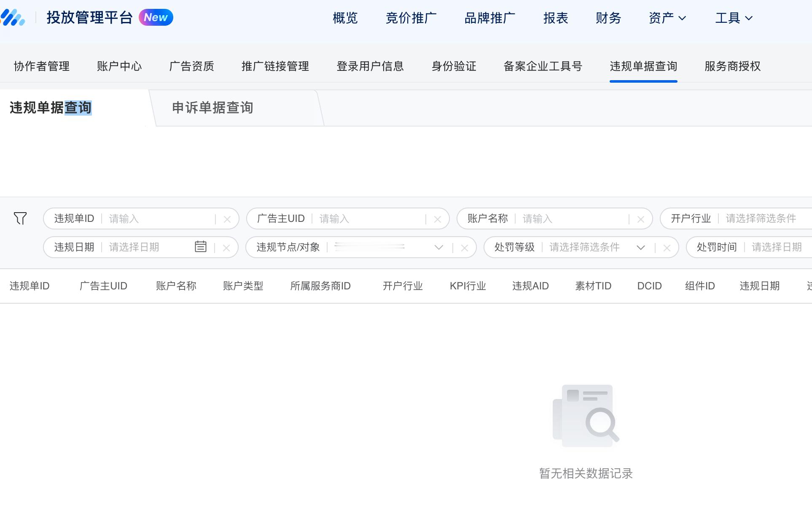Open 竞价推广 in top navigation
812x518 pixels.
pyautogui.click(x=411, y=18)
